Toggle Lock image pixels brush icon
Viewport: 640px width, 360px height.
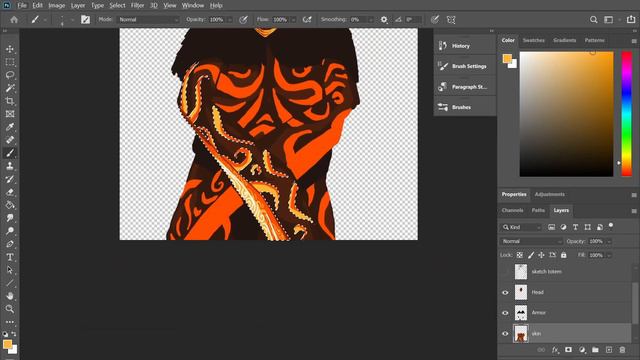531,255
